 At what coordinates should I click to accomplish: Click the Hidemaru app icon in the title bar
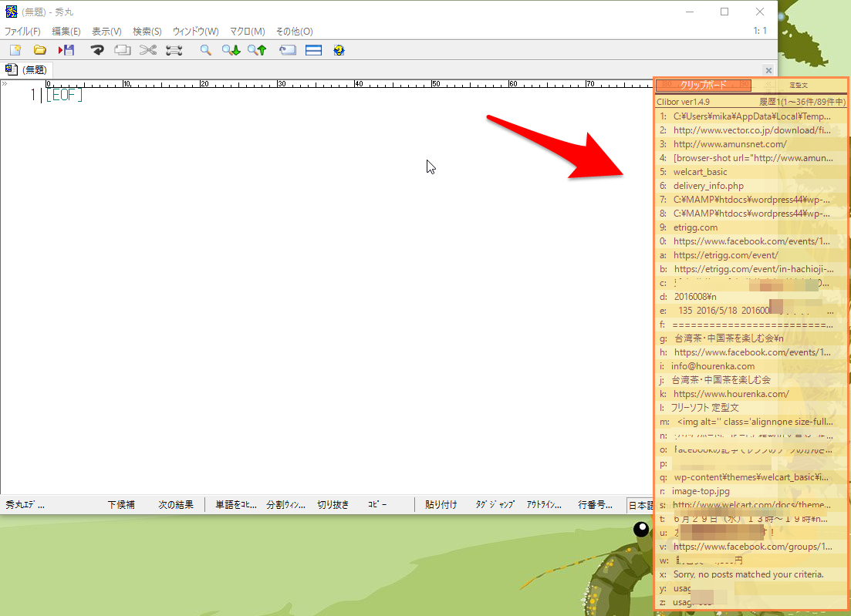click(11, 12)
